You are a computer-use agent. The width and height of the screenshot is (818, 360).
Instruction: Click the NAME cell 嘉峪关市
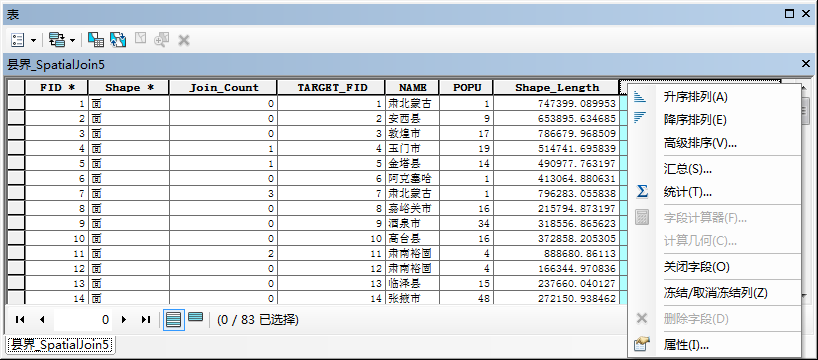412,209
